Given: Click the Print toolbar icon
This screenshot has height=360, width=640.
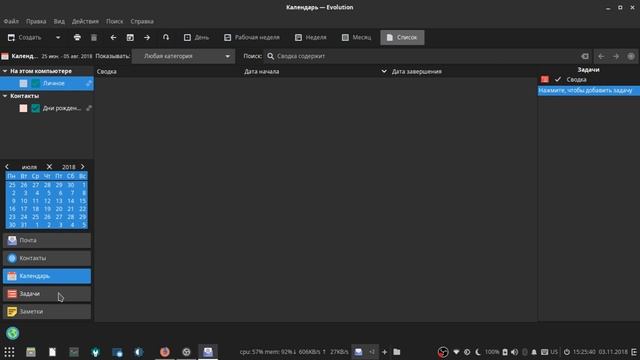Looking at the screenshot, I should (77, 38).
